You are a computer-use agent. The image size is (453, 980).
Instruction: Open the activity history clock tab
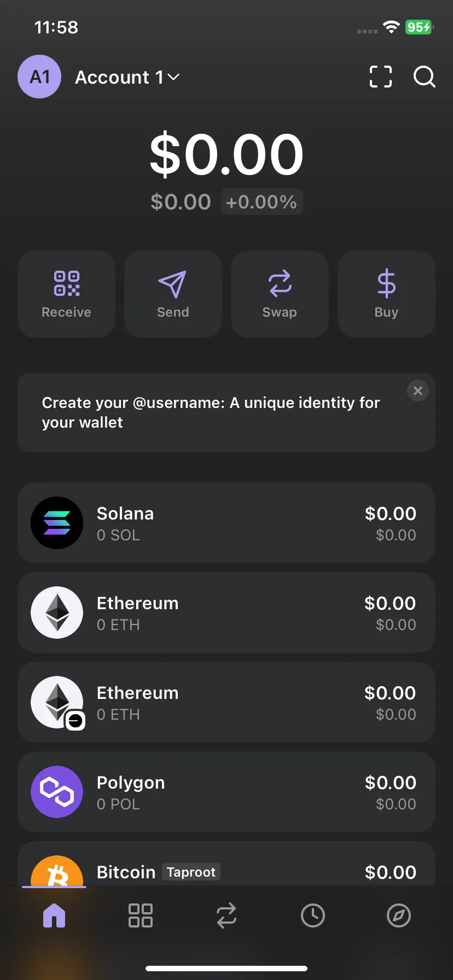(x=313, y=915)
